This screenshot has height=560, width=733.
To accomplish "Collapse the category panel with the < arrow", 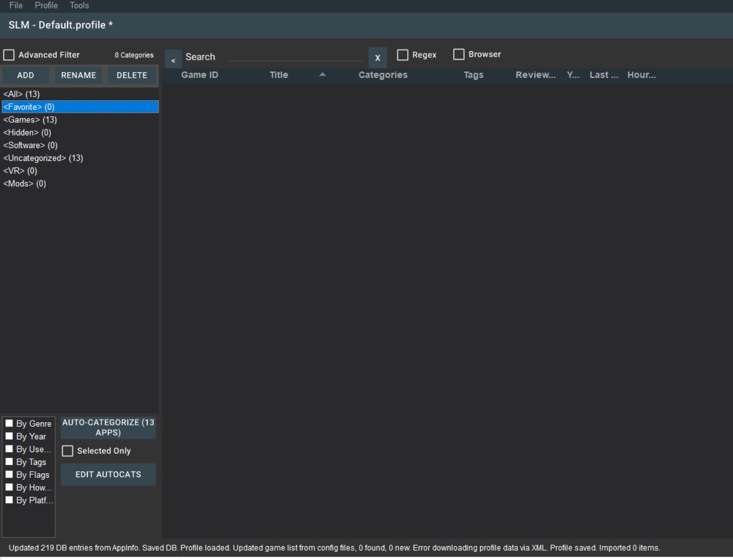I will [x=173, y=59].
